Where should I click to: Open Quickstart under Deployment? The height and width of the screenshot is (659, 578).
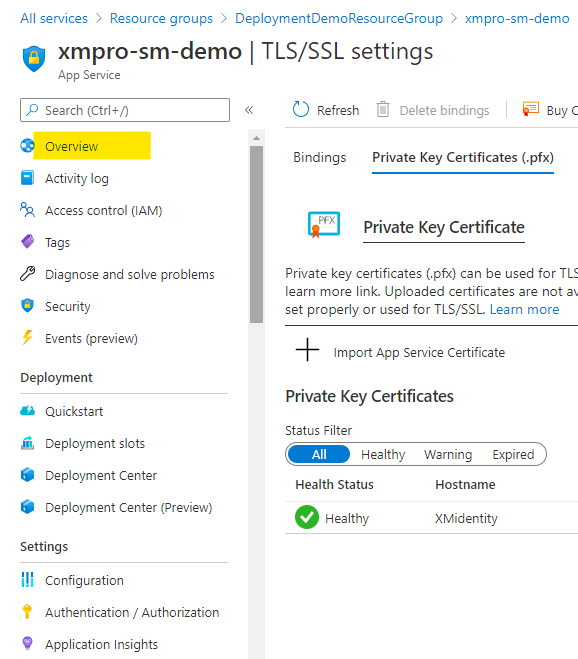click(74, 411)
